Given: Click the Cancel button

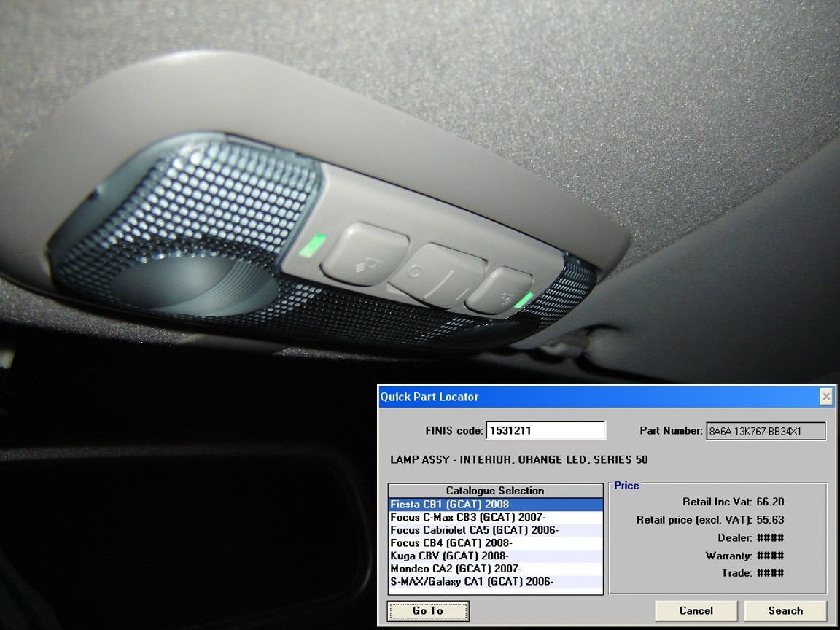Looking at the screenshot, I should click(x=696, y=611).
